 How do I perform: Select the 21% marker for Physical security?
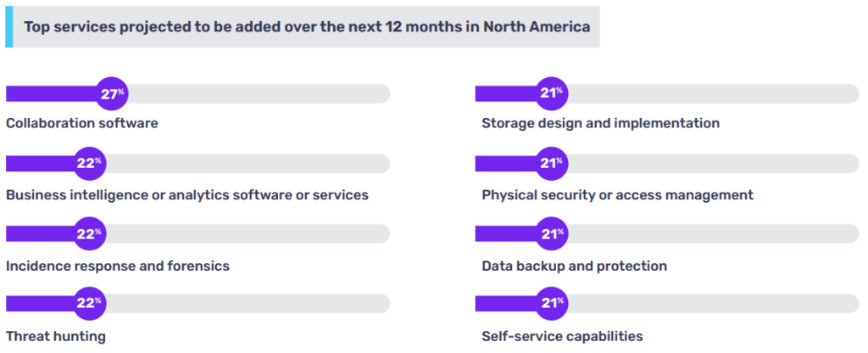551,164
